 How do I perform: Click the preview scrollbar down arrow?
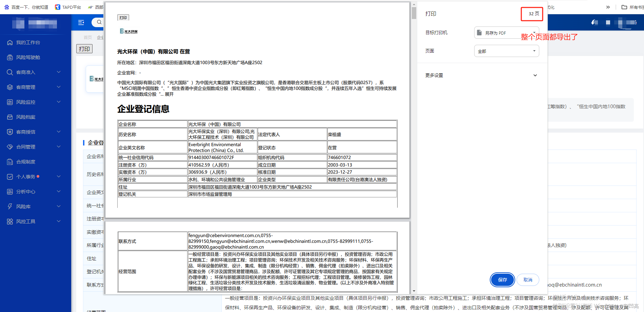[x=414, y=291]
